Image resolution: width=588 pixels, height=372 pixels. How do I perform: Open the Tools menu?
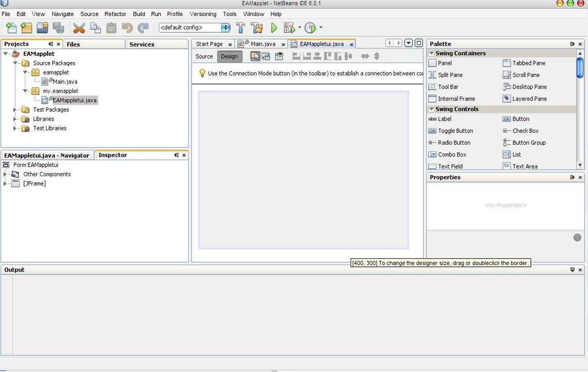[x=229, y=14]
